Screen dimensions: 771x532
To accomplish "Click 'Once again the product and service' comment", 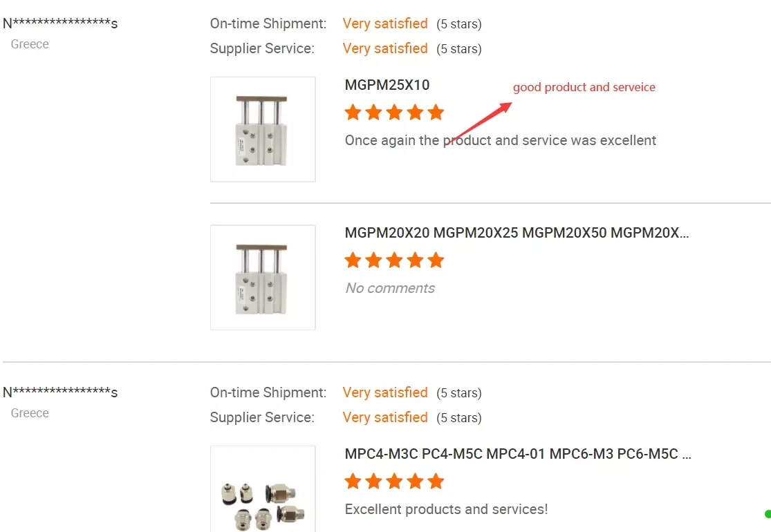I will (500, 140).
